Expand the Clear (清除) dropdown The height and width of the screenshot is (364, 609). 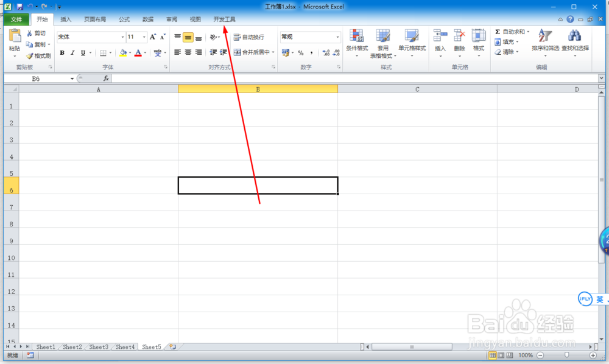pos(517,52)
